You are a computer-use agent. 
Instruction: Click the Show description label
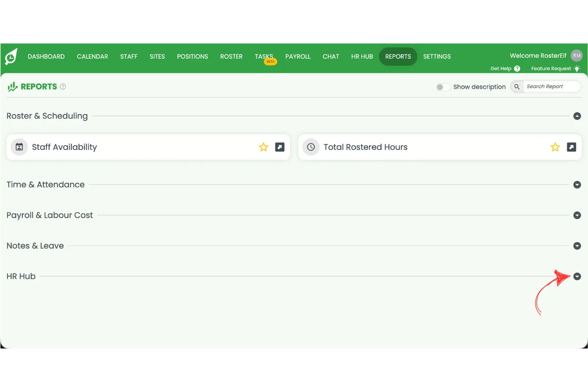coord(479,87)
